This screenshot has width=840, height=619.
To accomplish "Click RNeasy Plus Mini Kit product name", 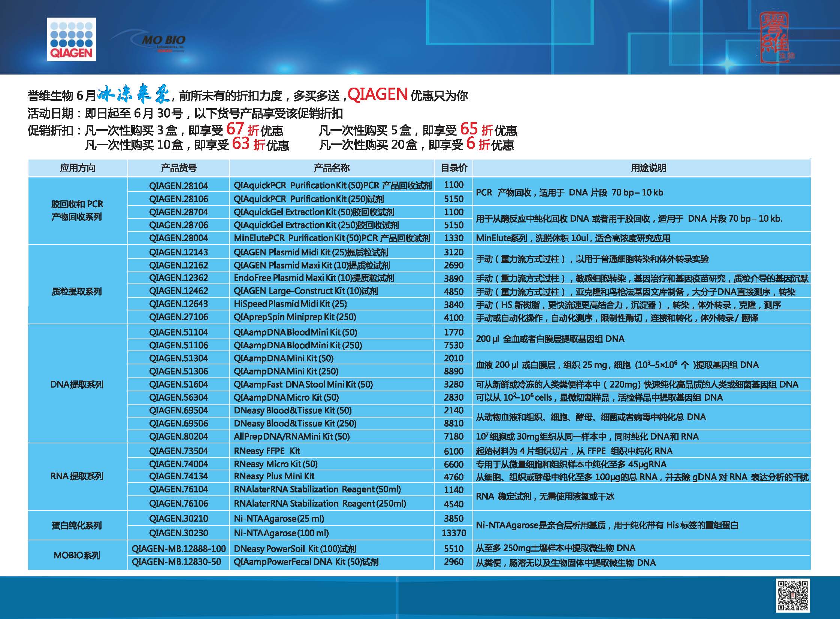I will click(x=274, y=476).
